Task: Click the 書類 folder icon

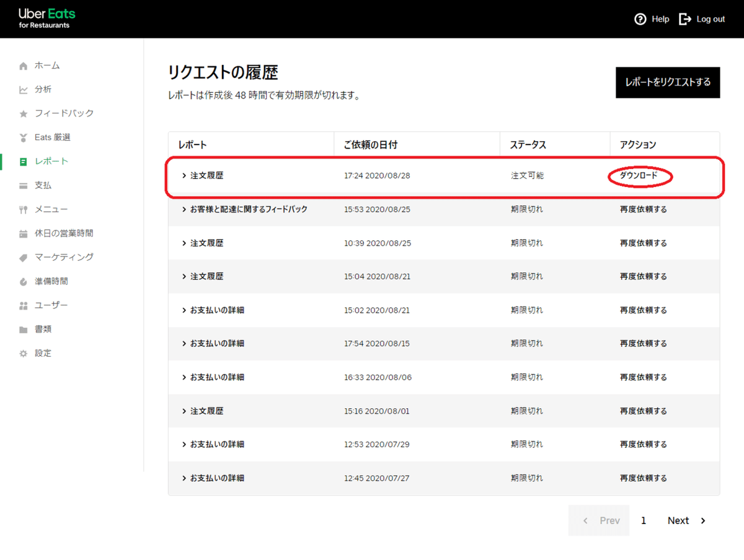Action: pos(24,330)
